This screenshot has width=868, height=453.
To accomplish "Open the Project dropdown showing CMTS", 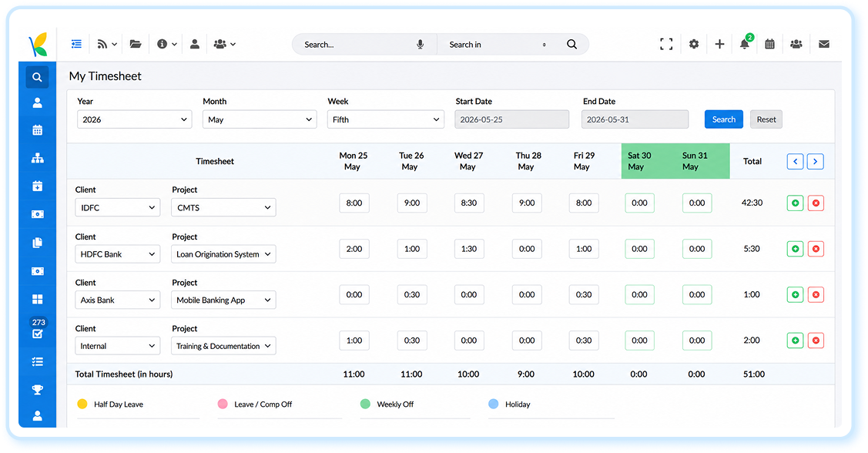I will pyautogui.click(x=223, y=208).
